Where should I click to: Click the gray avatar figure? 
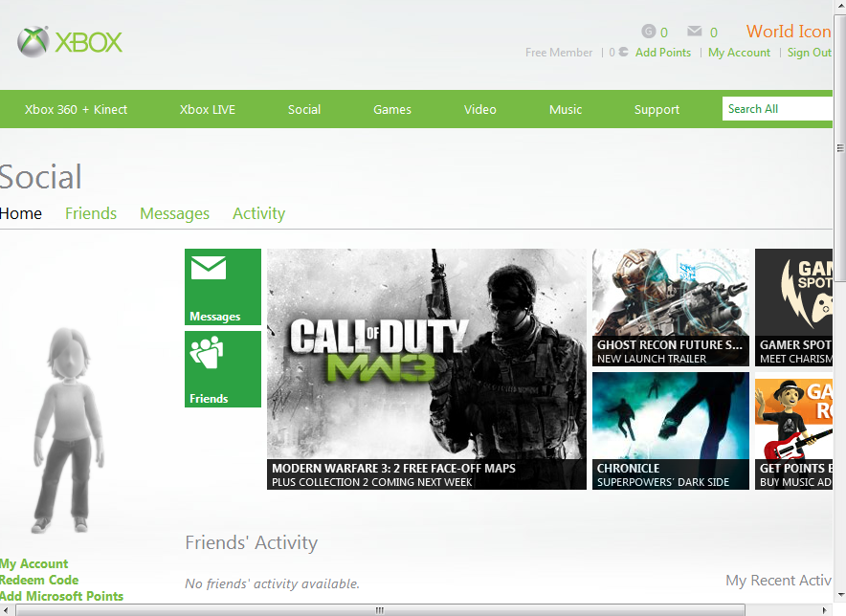tap(69, 429)
